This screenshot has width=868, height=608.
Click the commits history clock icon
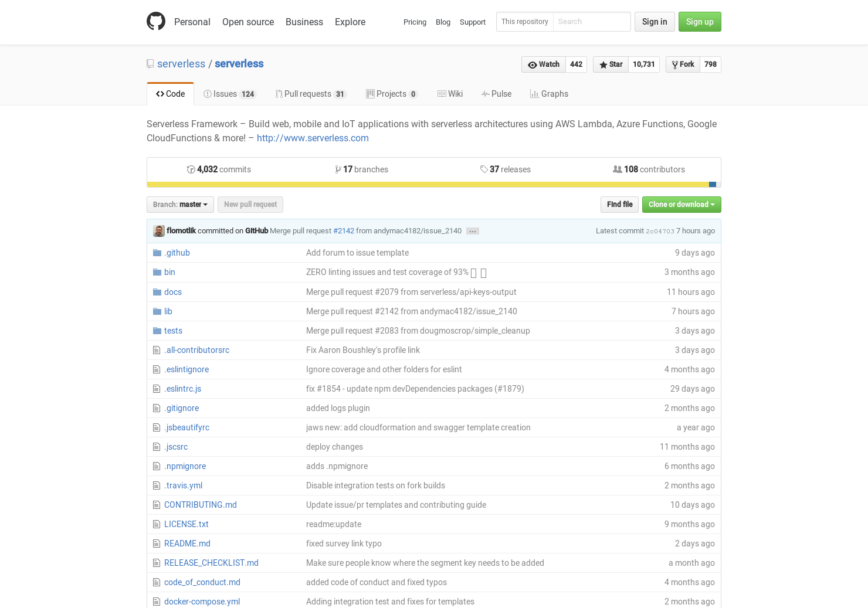(191, 169)
